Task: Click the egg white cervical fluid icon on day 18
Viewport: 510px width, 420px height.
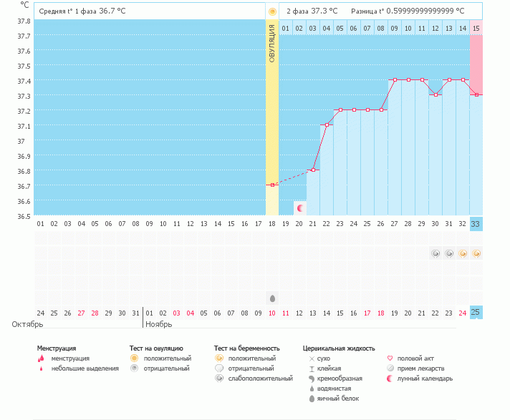Action: pyautogui.click(x=272, y=298)
